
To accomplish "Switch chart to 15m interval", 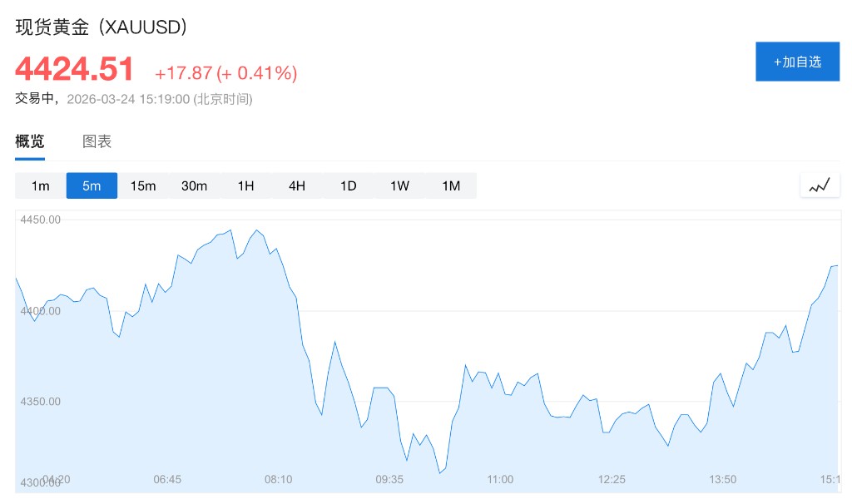I will pyautogui.click(x=143, y=185).
